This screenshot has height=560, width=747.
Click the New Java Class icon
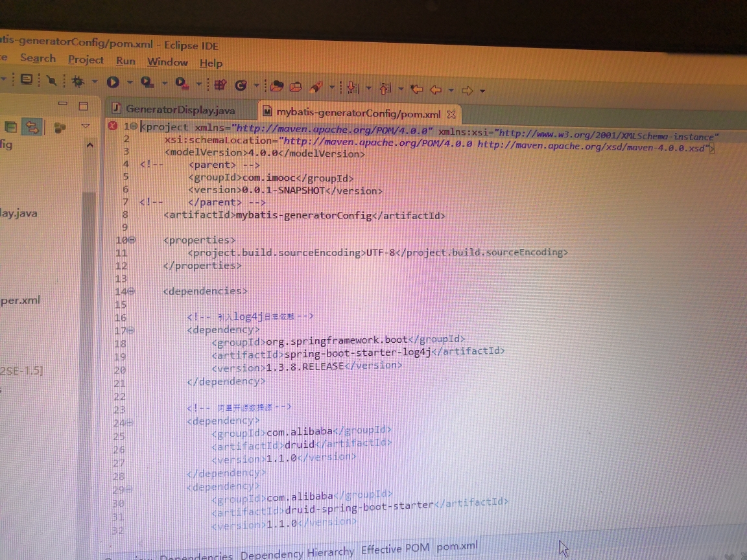[x=241, y=86]
